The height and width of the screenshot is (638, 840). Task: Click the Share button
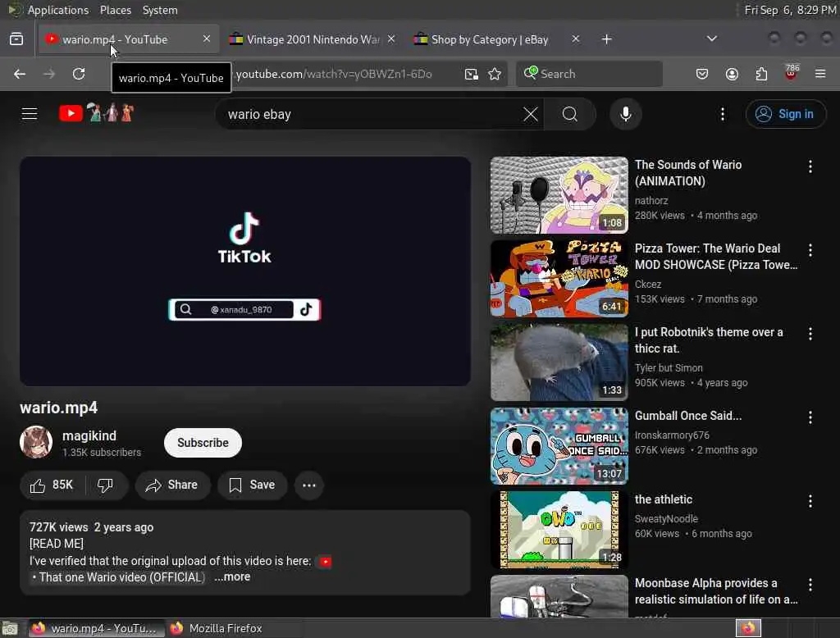click(172, 485)
